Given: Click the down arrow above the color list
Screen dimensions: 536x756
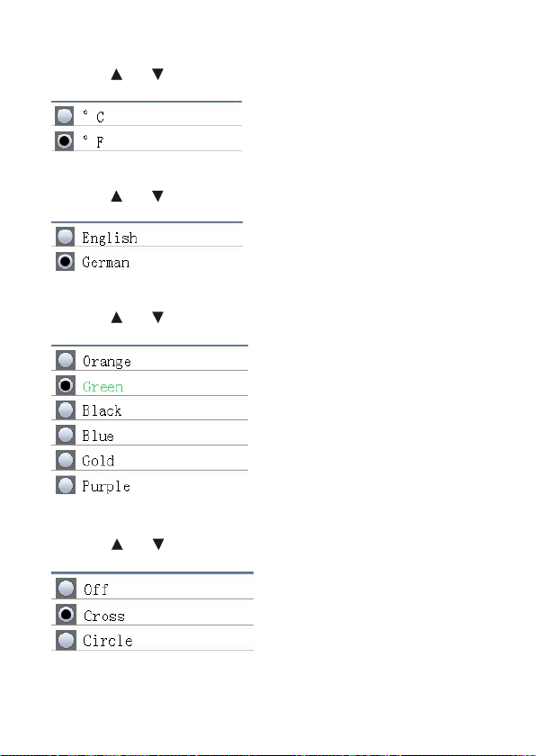Looking at the screenshot, I should point(157,317).
